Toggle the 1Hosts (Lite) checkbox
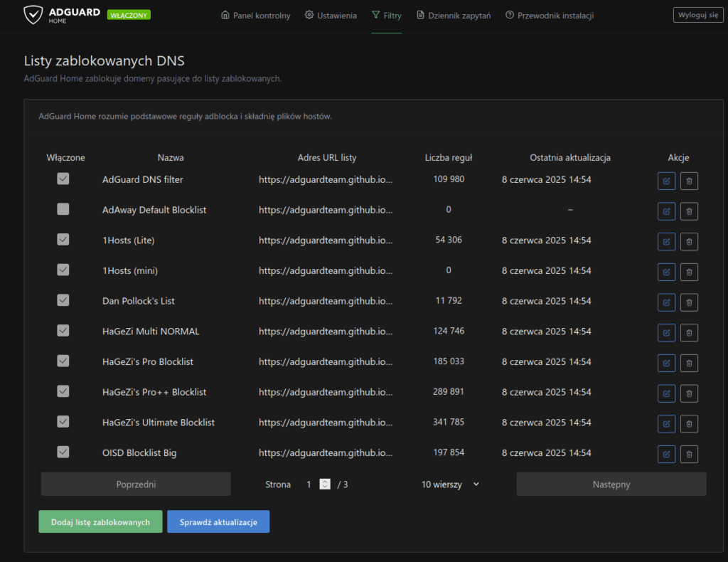Viewport: 728px width, 562px height. pyautogui.click(x=63, y=239)
